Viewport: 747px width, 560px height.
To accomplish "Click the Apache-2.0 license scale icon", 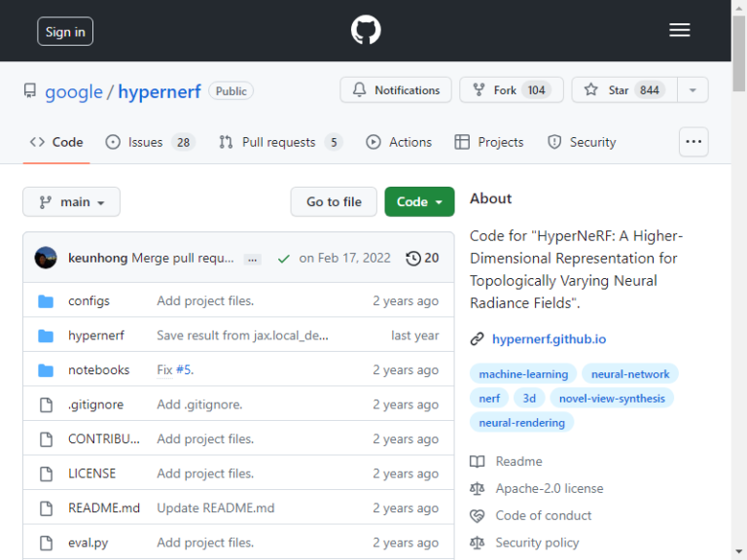I will 478,489.
